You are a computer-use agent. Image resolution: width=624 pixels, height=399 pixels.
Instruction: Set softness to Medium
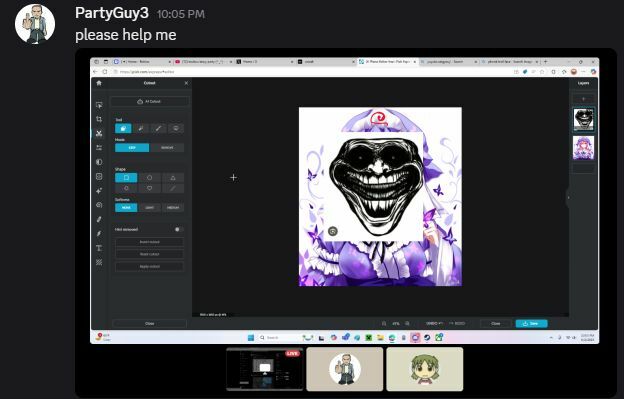click(x=173, y=208)
